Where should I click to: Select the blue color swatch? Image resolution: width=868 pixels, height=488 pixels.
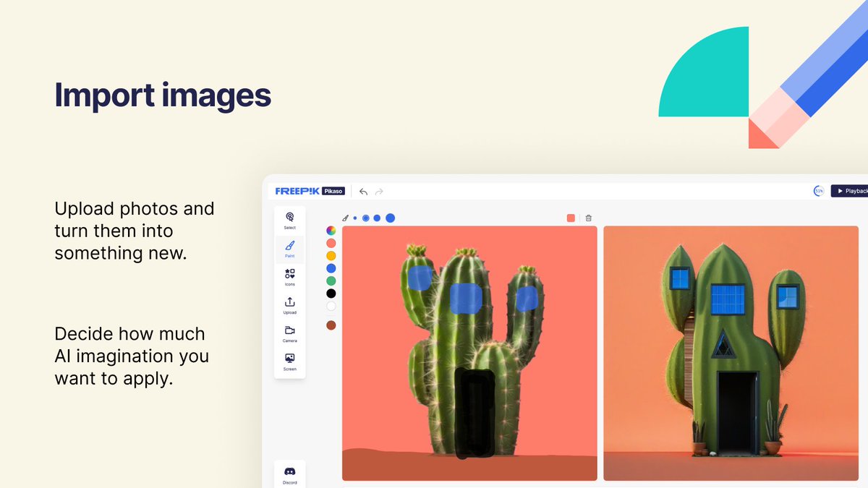(x=331, y=268)
